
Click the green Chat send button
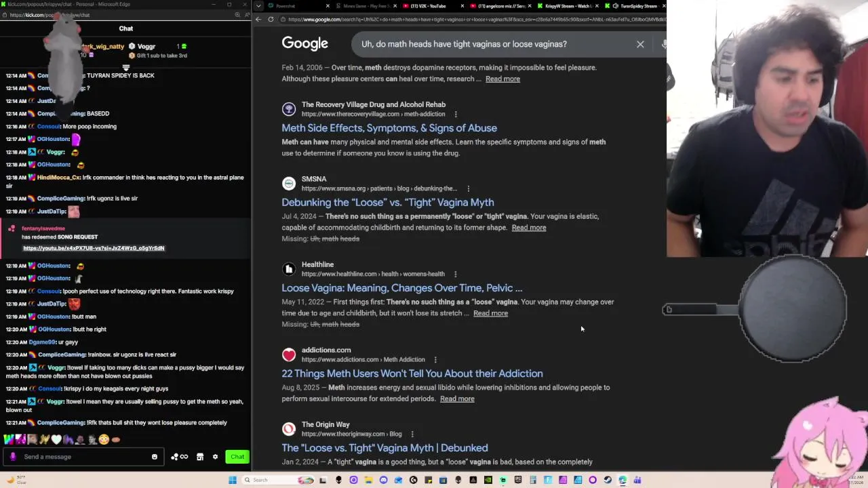237,457
